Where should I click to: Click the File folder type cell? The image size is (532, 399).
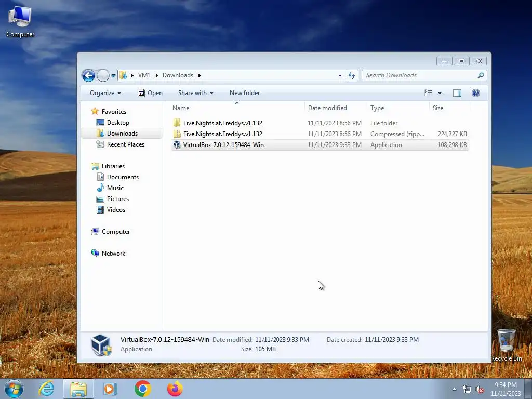384,123
